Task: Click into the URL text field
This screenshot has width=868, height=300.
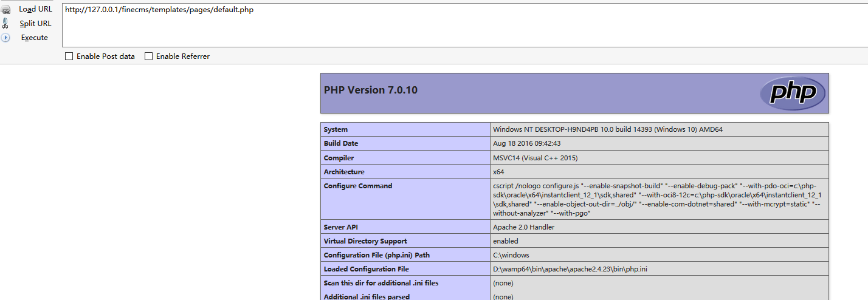Action: [x=464, y=25]
